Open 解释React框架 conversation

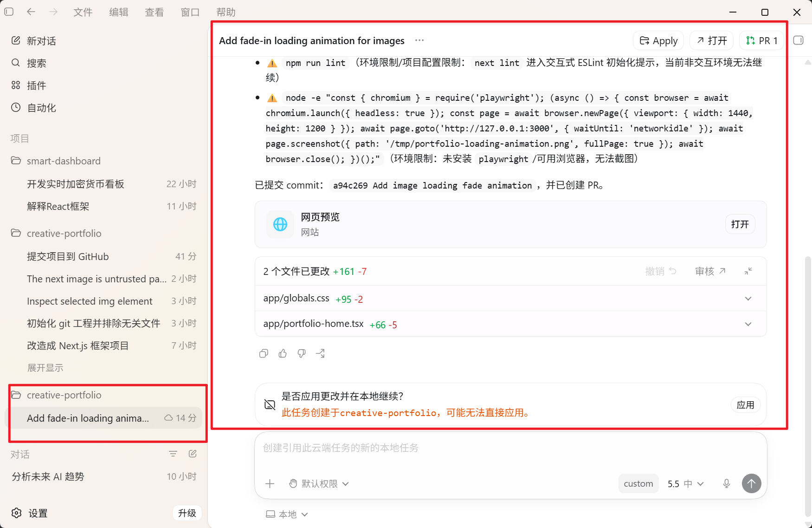coord(104,206)
